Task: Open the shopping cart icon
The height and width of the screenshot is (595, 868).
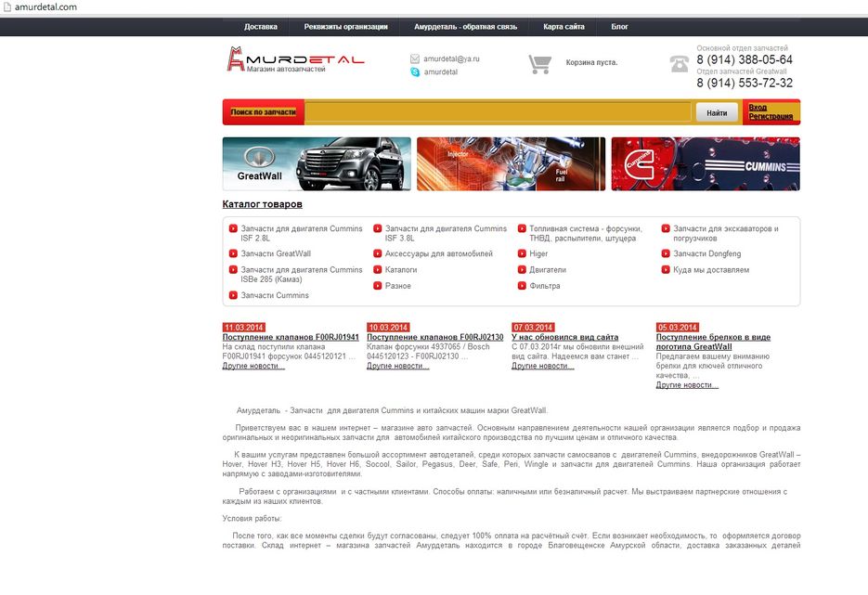Action: click(539, 64)
